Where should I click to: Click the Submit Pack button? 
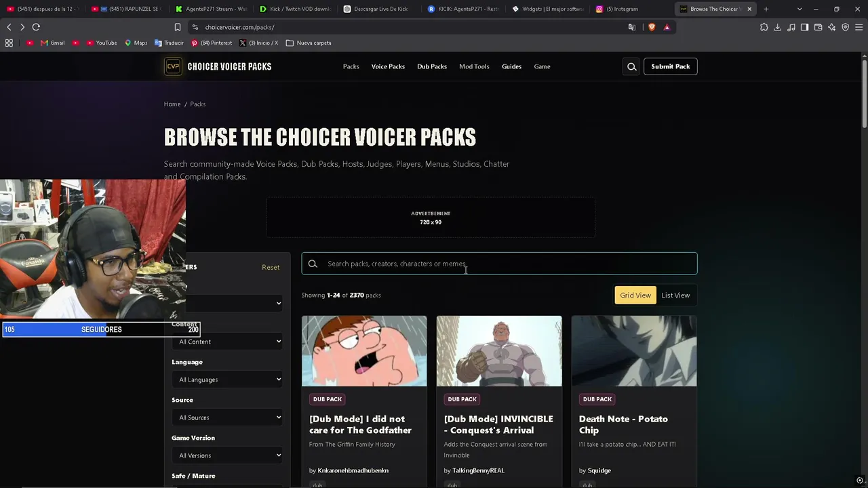pyautogui.click(x=671, y=66)
